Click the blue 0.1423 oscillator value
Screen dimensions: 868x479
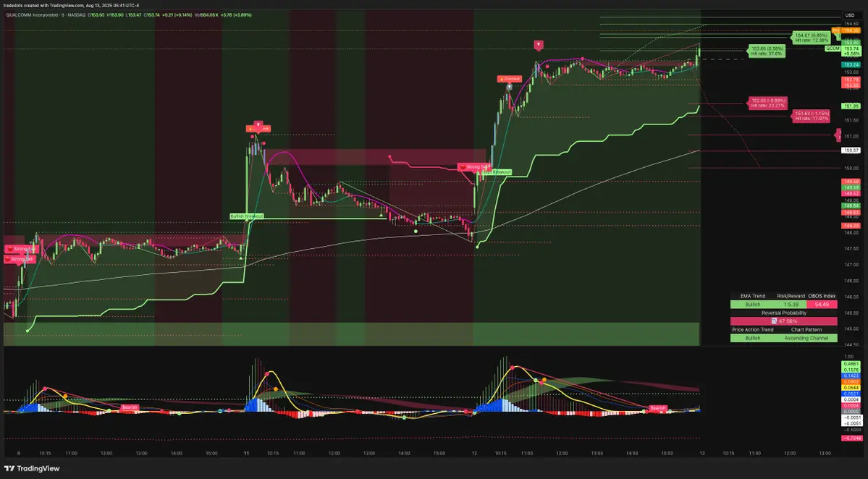coord(851,376)
